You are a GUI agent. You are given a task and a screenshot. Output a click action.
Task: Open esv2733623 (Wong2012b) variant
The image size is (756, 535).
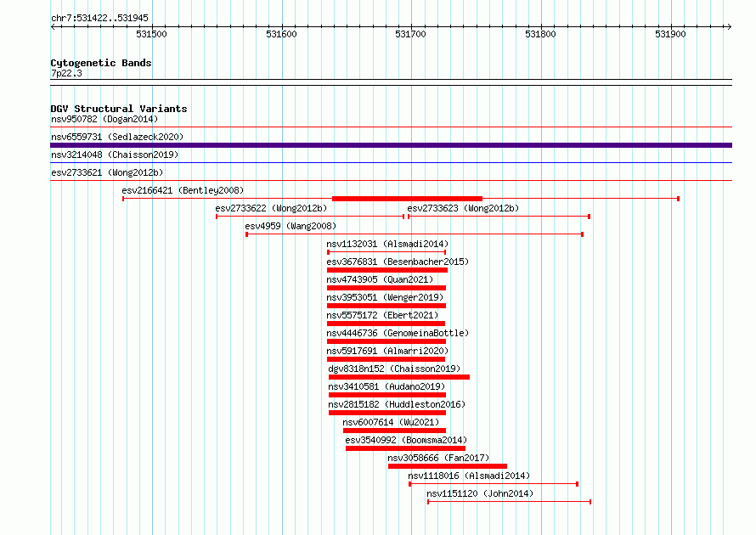tap(463, 208)
